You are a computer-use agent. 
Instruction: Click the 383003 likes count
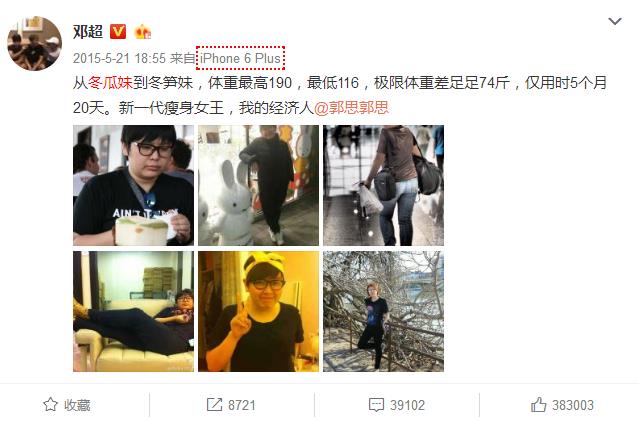click(573, 405)
